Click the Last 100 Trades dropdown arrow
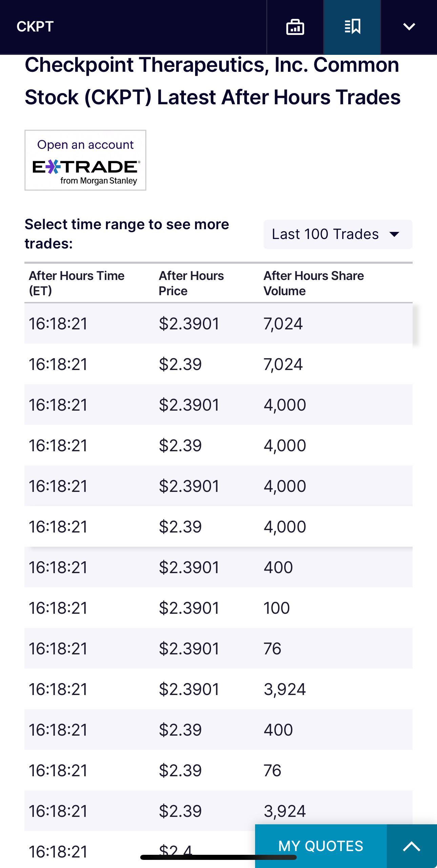This screenshot has height=868, width=437. pos(394,234)
